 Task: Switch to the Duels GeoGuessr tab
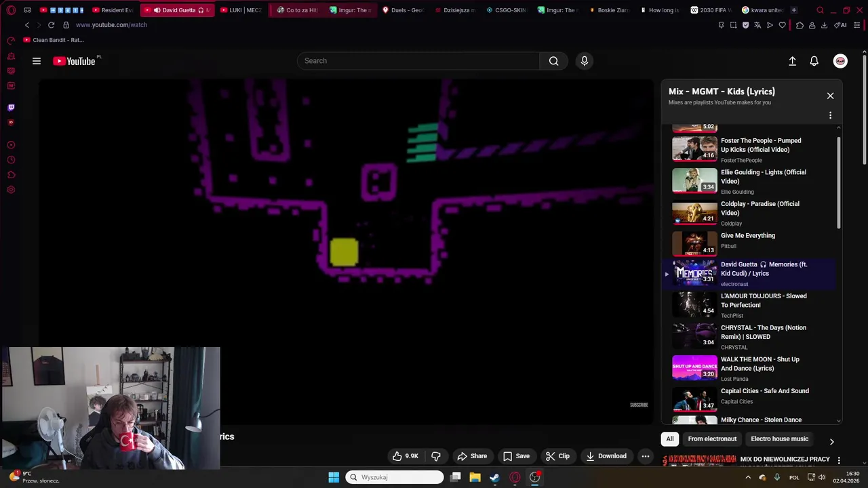click(403, 10)
